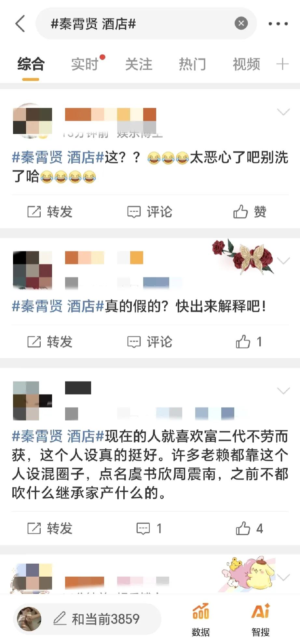This screenshot has height=644, width=300.
Task: Open the #秦霄贤 酒店# hashtag in third post
Action: click(58, 436)
